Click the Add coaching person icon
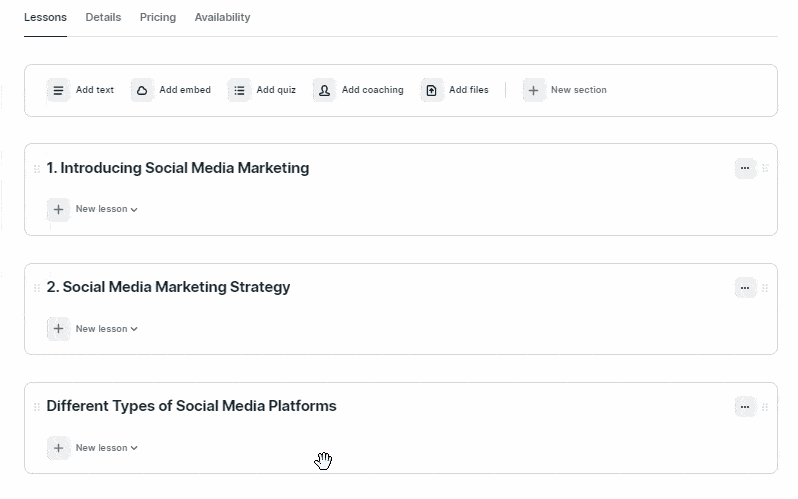The image size is (798, 499). (x=324, y=91)
